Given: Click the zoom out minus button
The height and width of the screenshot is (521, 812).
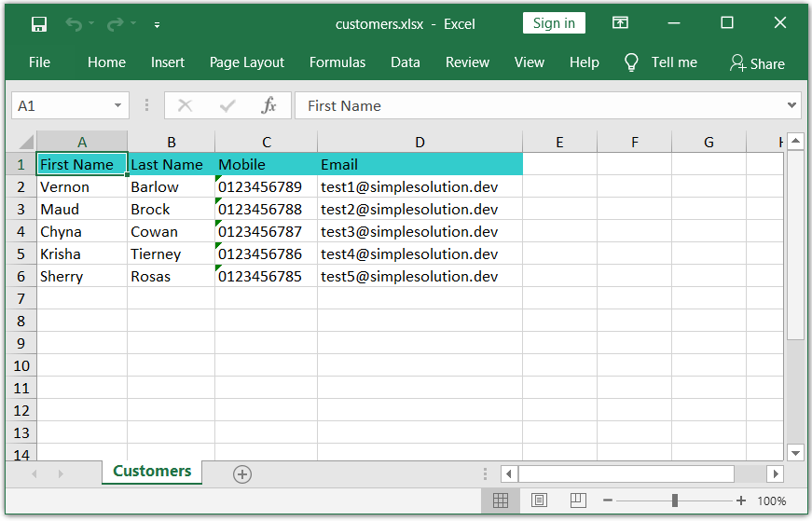Looking at the screenshot, I should click(x=608, y=500).
